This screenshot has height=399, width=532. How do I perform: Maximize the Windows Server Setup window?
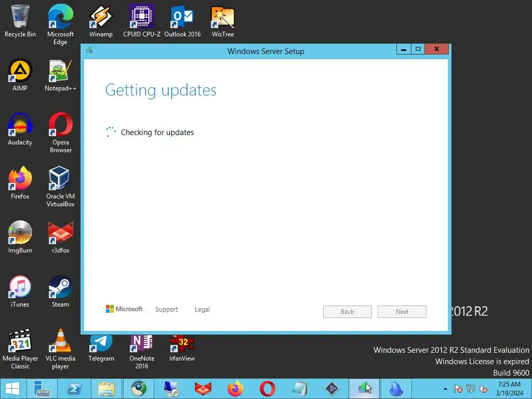(418, 49)
